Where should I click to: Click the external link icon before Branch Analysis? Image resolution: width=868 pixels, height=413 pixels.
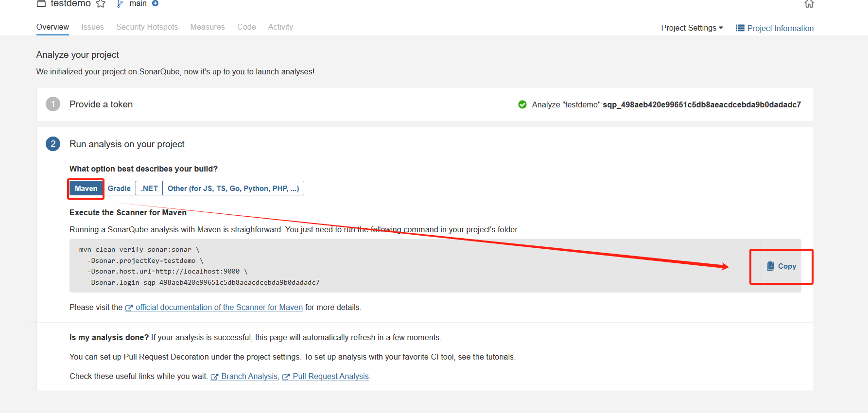point(215,377)
